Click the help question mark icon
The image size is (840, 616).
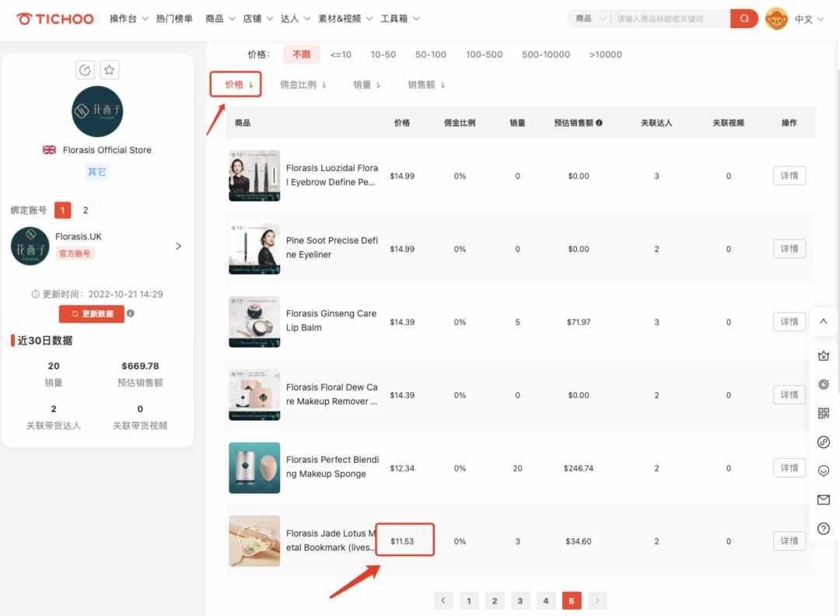(824, 529)
